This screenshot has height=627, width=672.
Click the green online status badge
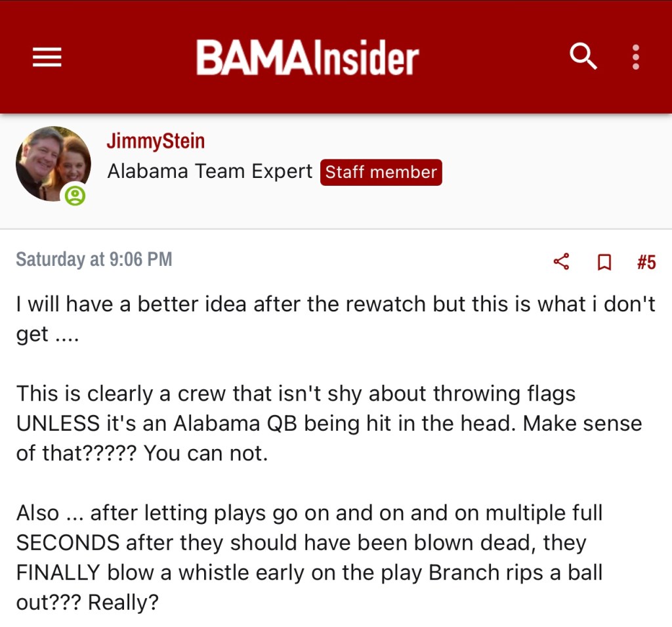[75, 195]
